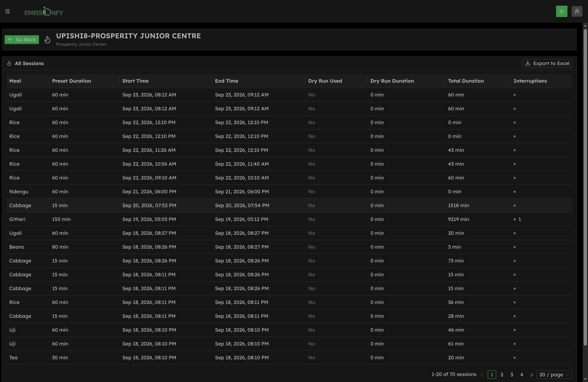The width and height of the screenshot is (588, 382).
Task: Go to pagination page 4
Action: (522, 375)
